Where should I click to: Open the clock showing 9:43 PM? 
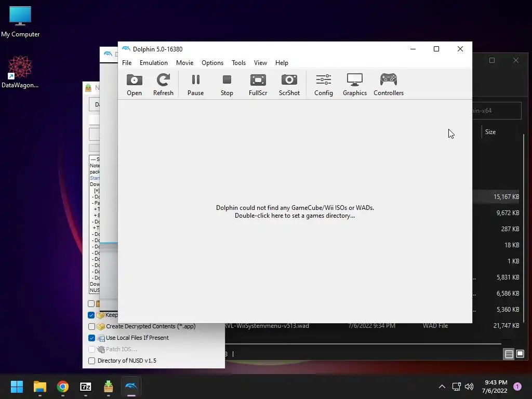tap(495, 387)
